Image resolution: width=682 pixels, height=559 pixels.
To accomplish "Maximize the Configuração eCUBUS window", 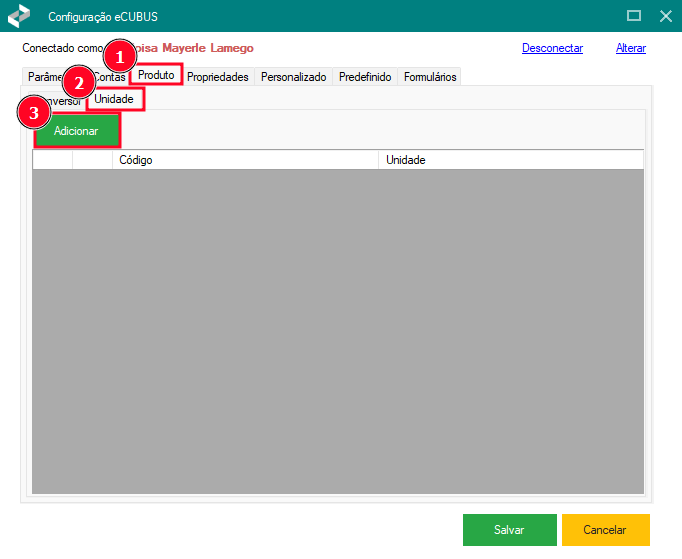I will [x=633, y=17].
